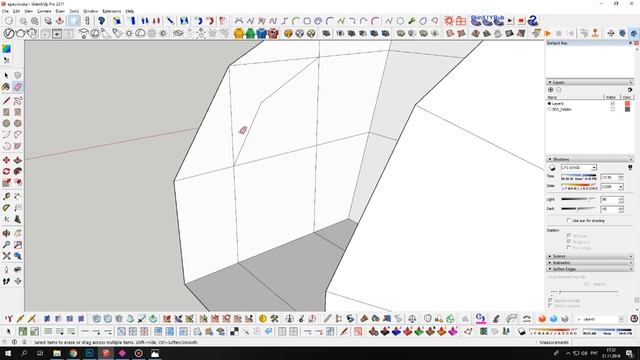Click the blue question-mark help icon
Screen dimensions: 640x360
tap(532, 20)
